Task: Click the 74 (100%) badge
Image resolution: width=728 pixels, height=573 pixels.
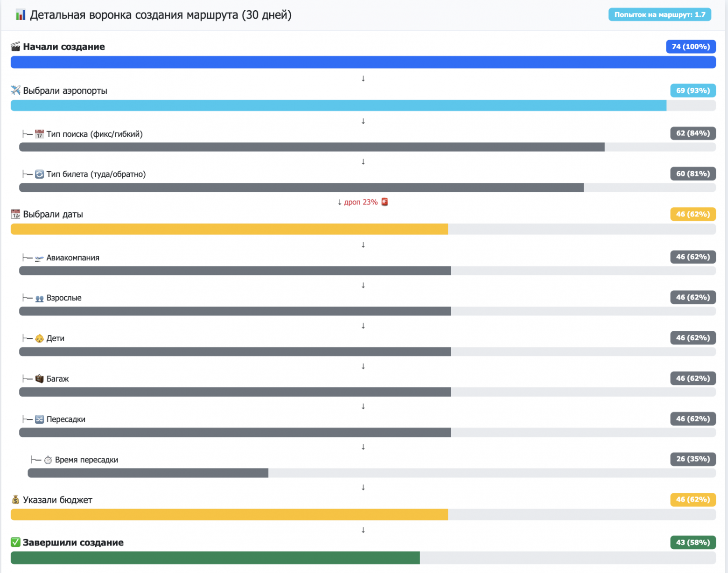Action: point(691,47)
